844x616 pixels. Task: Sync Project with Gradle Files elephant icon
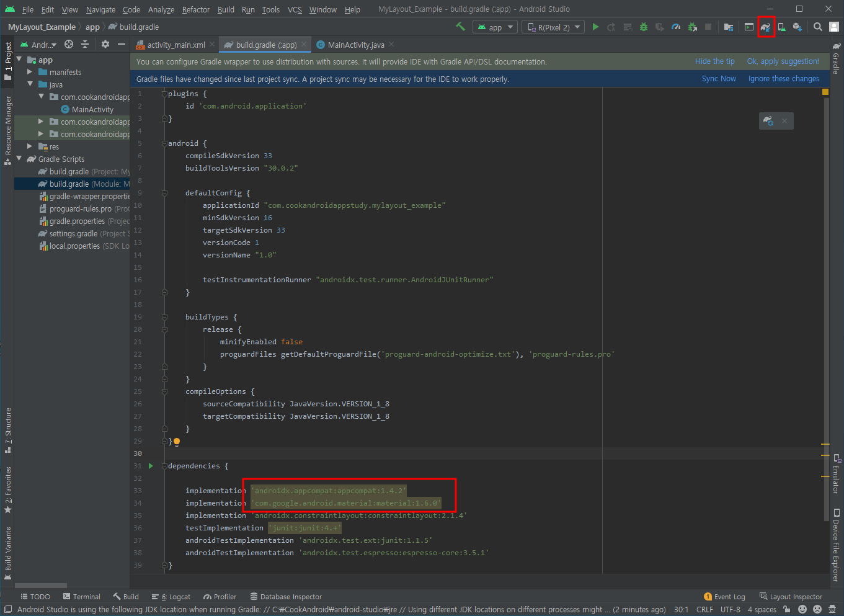(766, 27)
